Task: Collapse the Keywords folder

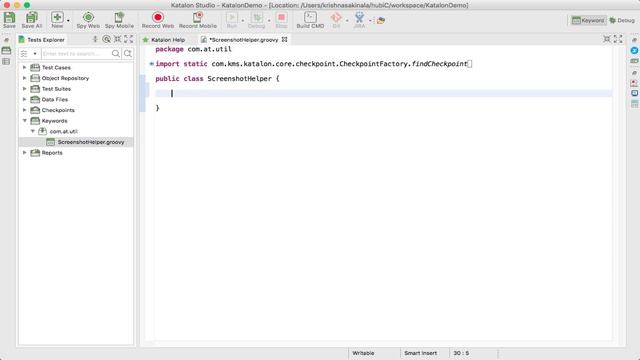Action: click(x=24, y=120)
